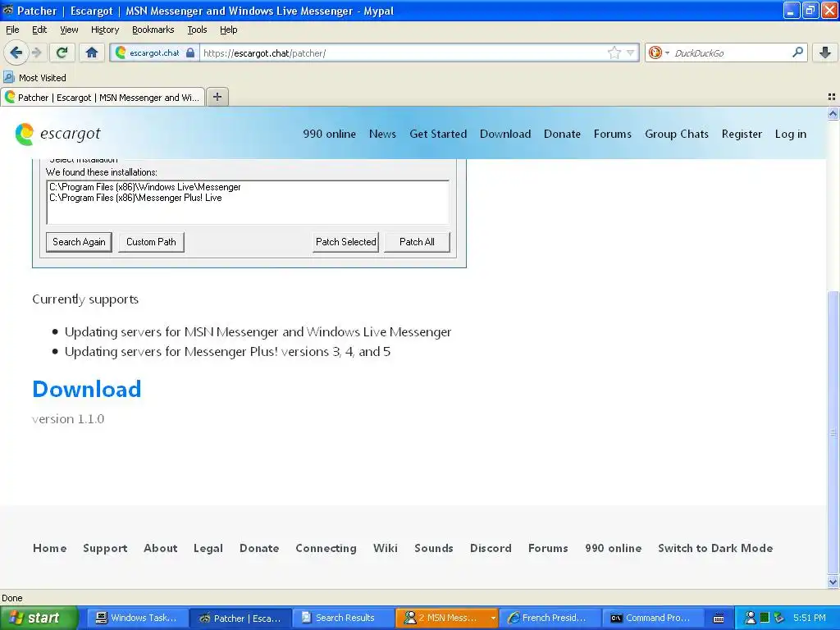Open Forums in the footer
This screenshot has width=840, height=630.
click(548, 548)
